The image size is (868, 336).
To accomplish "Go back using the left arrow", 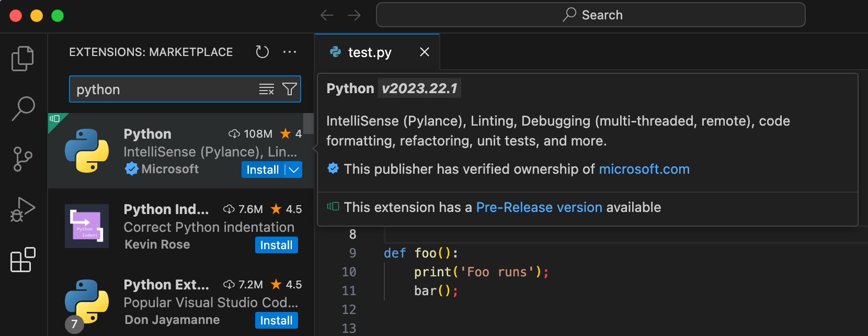I will (327, 15).
